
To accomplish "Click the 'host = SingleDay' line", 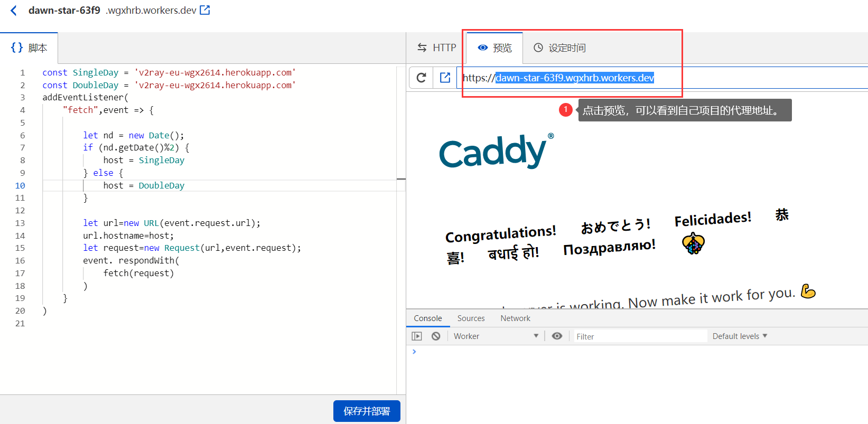I will (144, 160).
